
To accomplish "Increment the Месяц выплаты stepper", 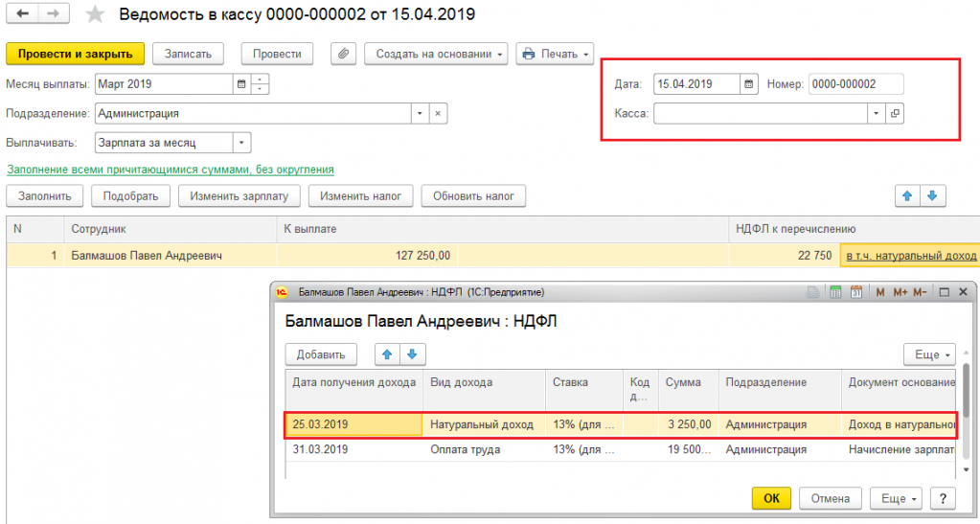I will coord(261,80).
